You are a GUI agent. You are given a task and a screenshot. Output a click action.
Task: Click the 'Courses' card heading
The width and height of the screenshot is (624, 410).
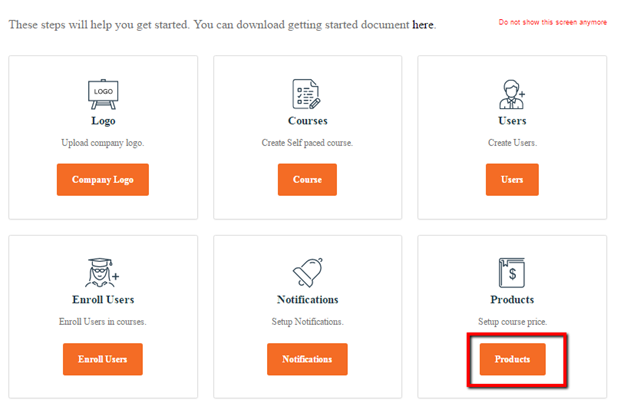pyautogui.click(x=308, y=121)
